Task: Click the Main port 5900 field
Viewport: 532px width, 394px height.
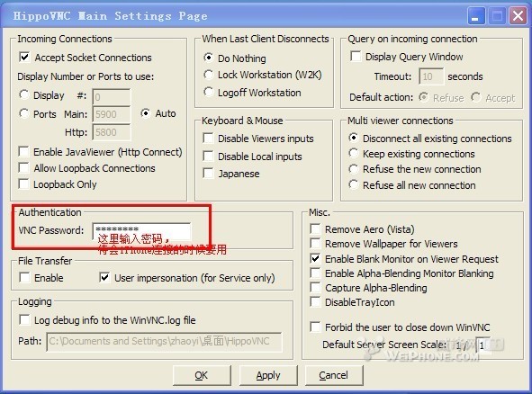Action: [x=112, y=114]
